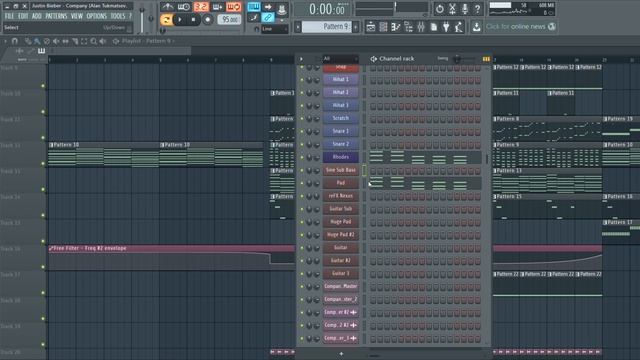Open the FILE menu
The image size is (640, 360).
point(9,16)
